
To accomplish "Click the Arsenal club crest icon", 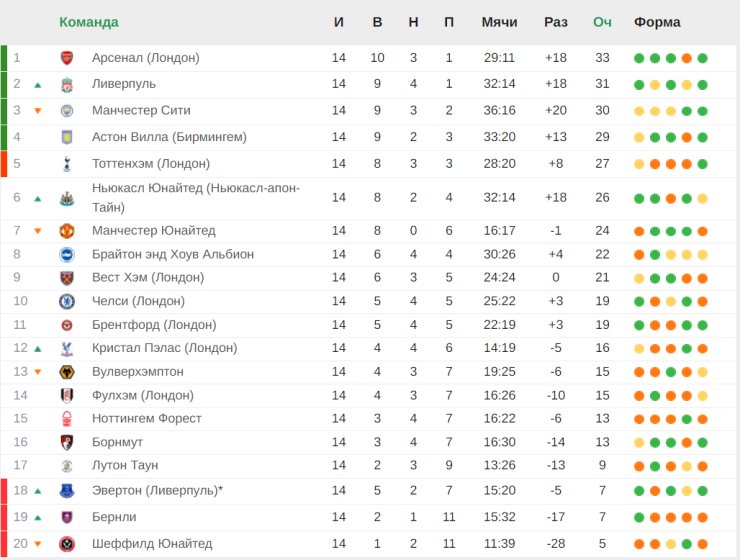I will [x=67, y=58].
